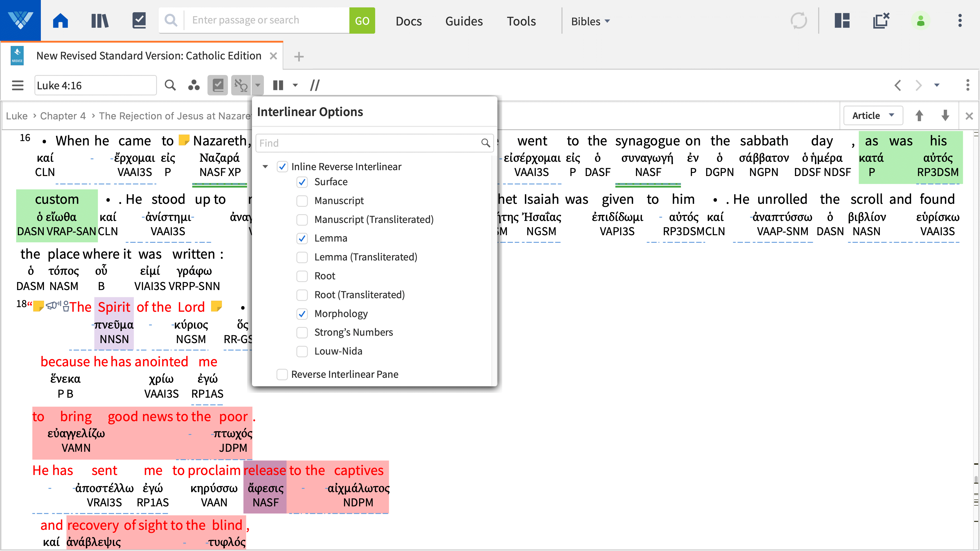The height and width of the screenshot is (551, 980).
Task: Open the Tools menu
Action: (521, 21)
